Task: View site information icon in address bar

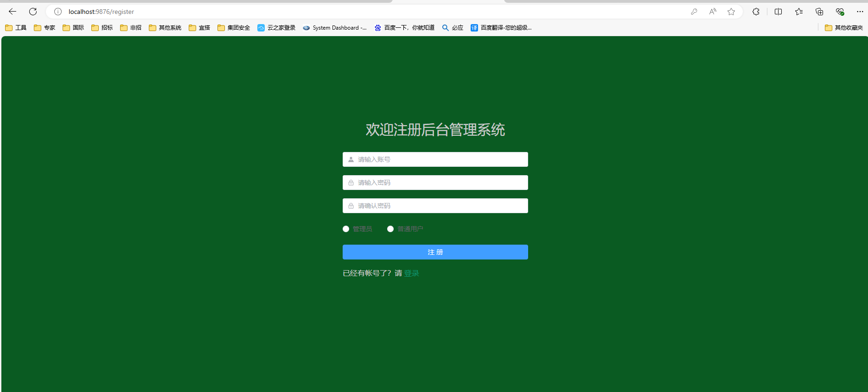Action: (x=58, y=12)
